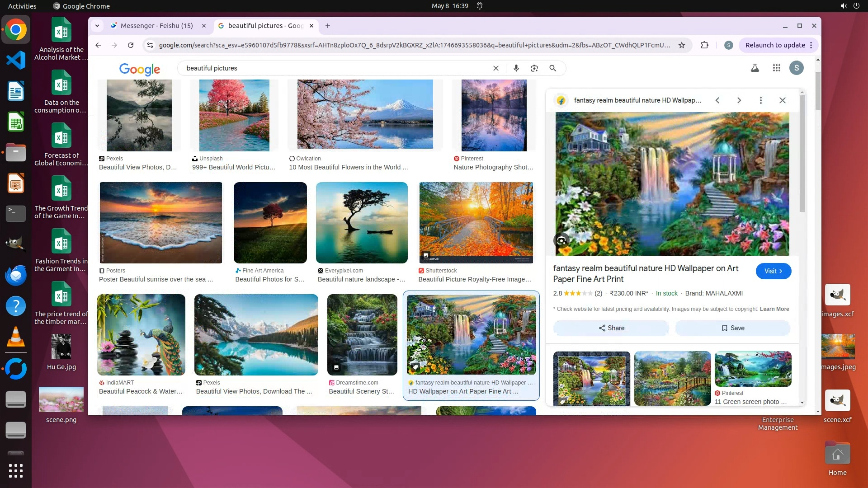Click the voice search microphone icon
Image resolution: width=868 pixels, height=488 pixels.
pos(516,68)
